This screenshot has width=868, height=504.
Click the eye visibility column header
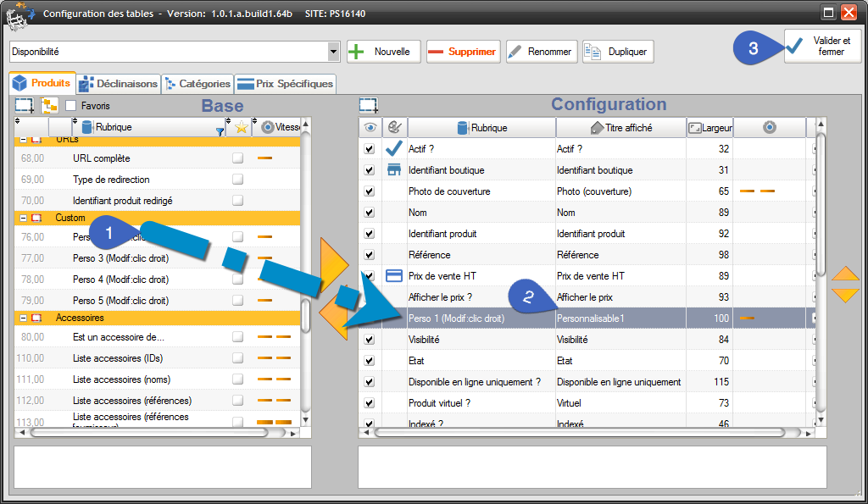coord(369,128)
